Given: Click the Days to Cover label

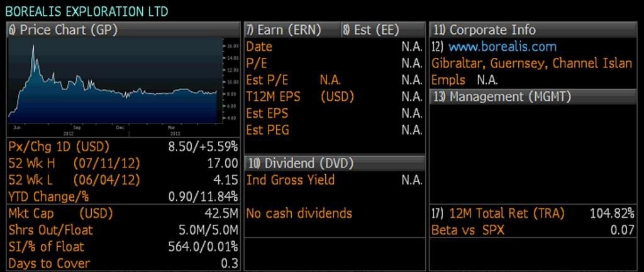Looking at the screenshot, I should (x=49, y=263).
